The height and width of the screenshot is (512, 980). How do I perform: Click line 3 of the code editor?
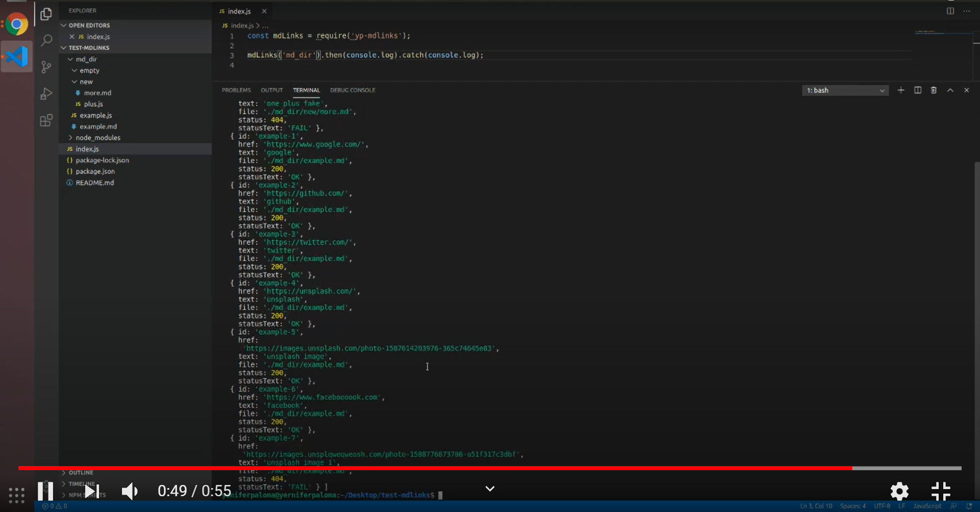[x=365, y=55]
